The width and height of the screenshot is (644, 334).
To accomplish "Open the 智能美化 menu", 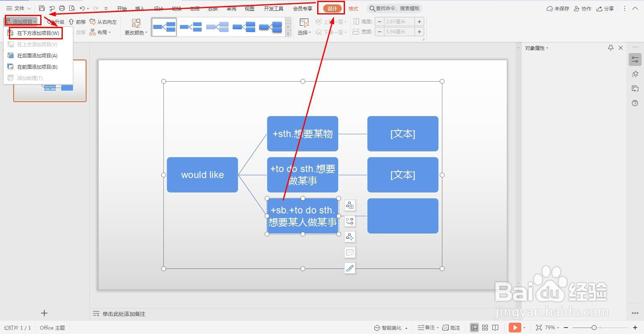I will [x=391, y=328].
